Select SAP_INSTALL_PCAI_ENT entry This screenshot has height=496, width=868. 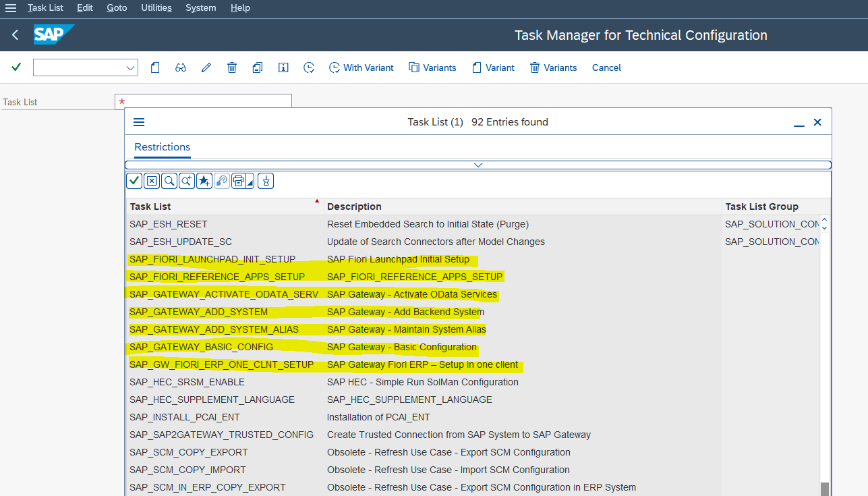pyautogui.click(x=184, y=417)
